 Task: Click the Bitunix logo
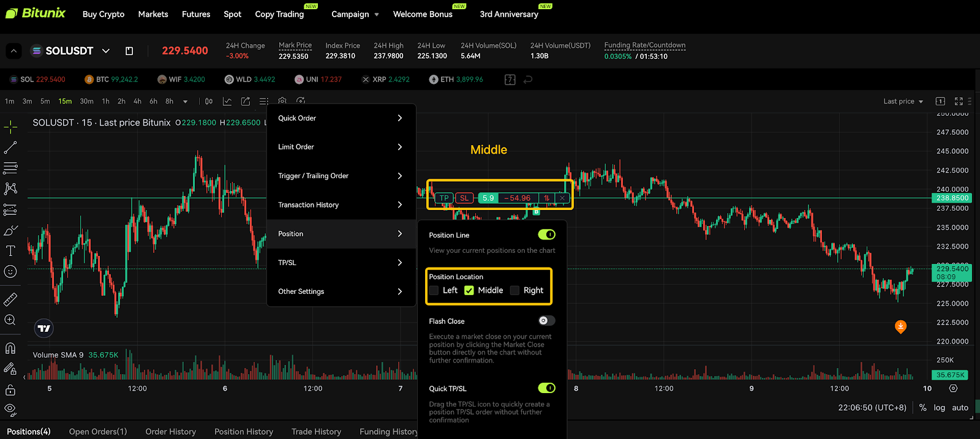coord(36,13)
